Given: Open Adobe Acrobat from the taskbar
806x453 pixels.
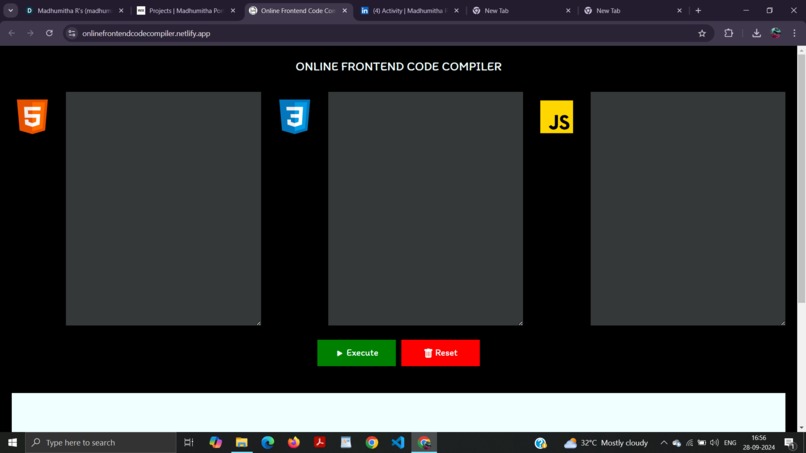Looking at the screenshot, I should (x=320, y=442).
